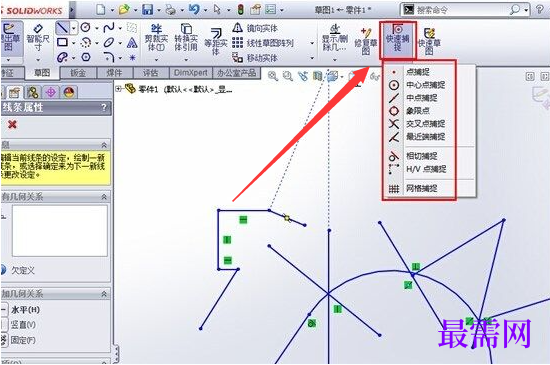Screen dimensions: 550x365
Task: Click Display/Delete Relations (显示/删除几何关系)
Action: 335,38
